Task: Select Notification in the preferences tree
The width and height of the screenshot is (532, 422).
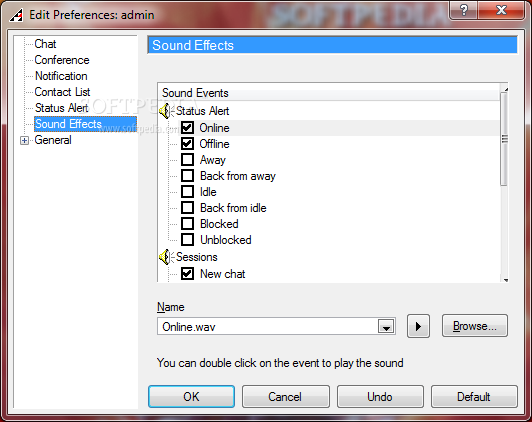Action: (61, 76)
